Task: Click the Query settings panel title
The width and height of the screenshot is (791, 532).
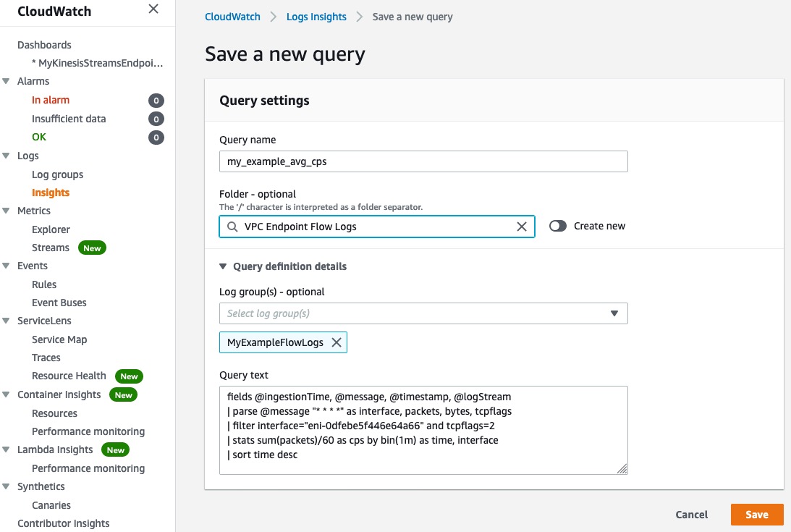Action: 264,101
